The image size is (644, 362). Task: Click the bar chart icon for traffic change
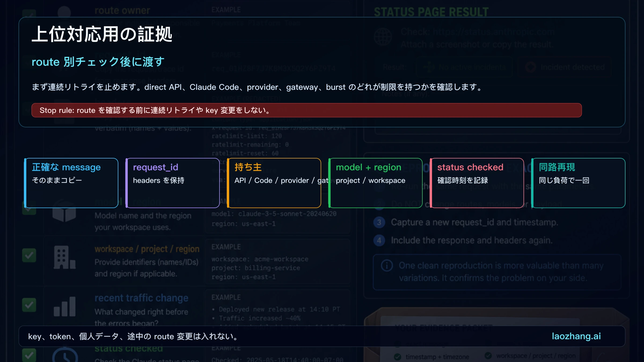click(64, 306)
